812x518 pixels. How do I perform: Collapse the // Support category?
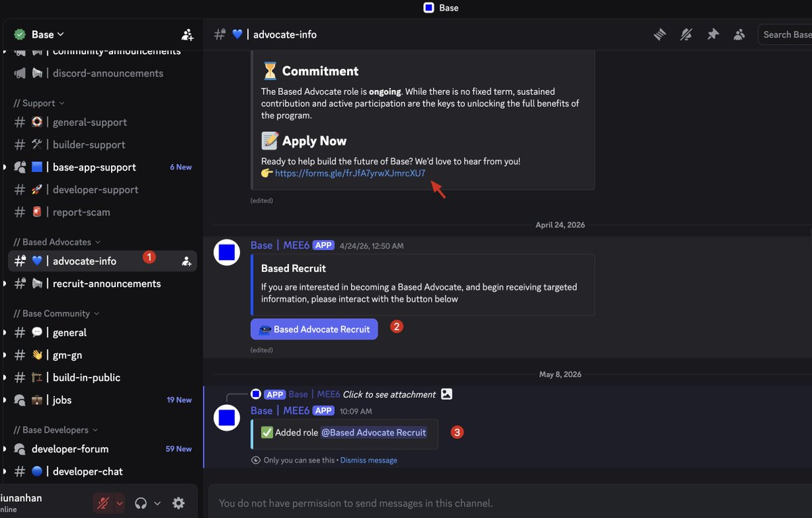(x=39, y=103)
